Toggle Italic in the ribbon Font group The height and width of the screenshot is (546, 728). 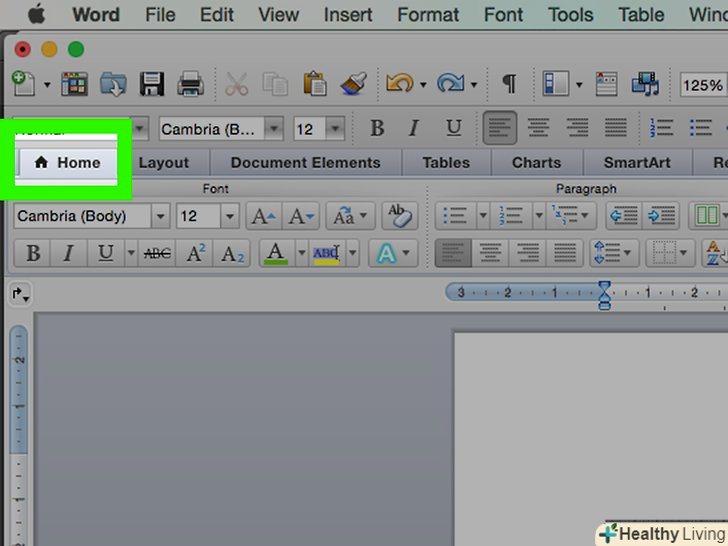click(68, 253)
